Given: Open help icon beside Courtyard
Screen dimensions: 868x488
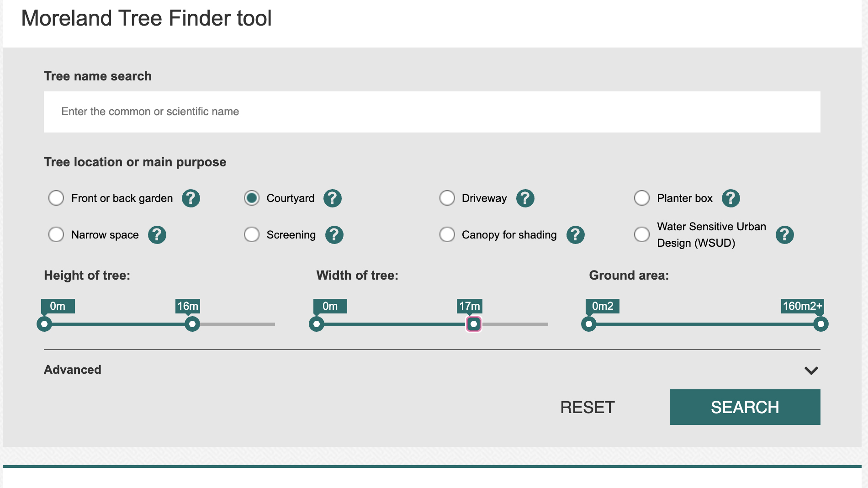Looking at the screenshot, I should point(333,198).
